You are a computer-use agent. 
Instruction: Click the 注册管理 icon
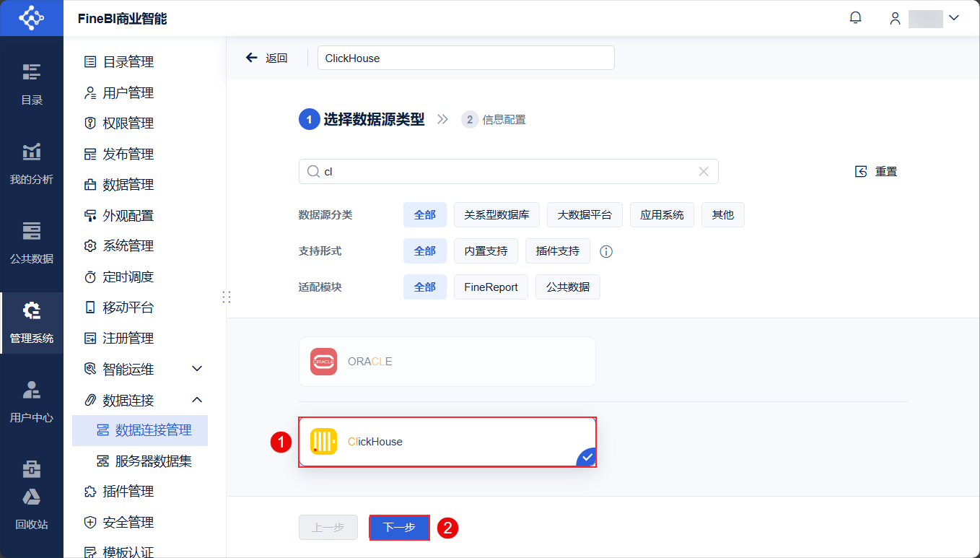(90, 338)
